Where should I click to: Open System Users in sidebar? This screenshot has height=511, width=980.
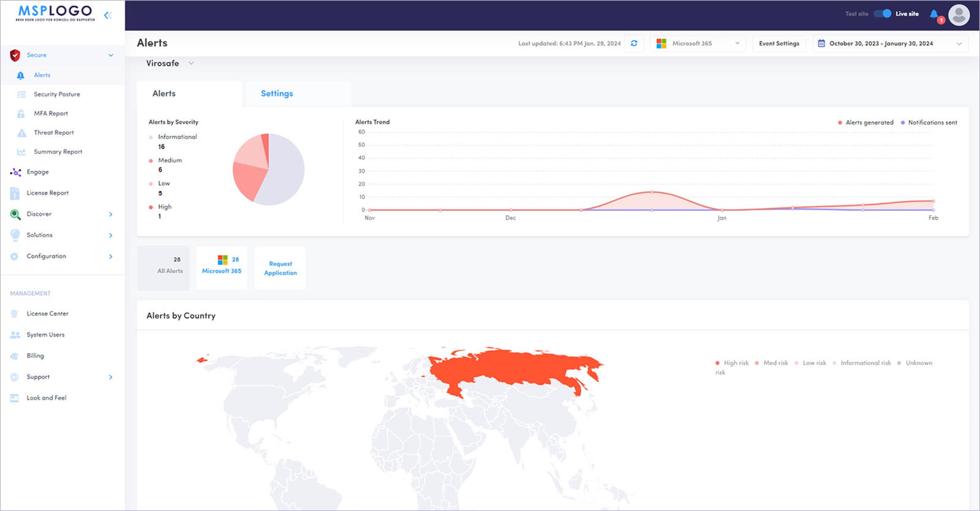(45, 335)
